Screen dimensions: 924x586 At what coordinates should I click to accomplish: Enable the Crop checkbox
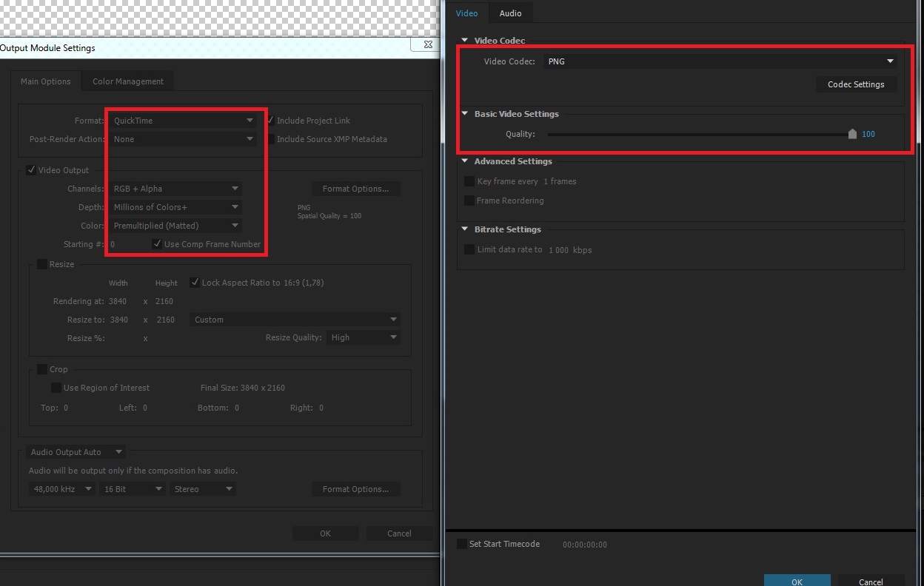[x=42, y=369]
